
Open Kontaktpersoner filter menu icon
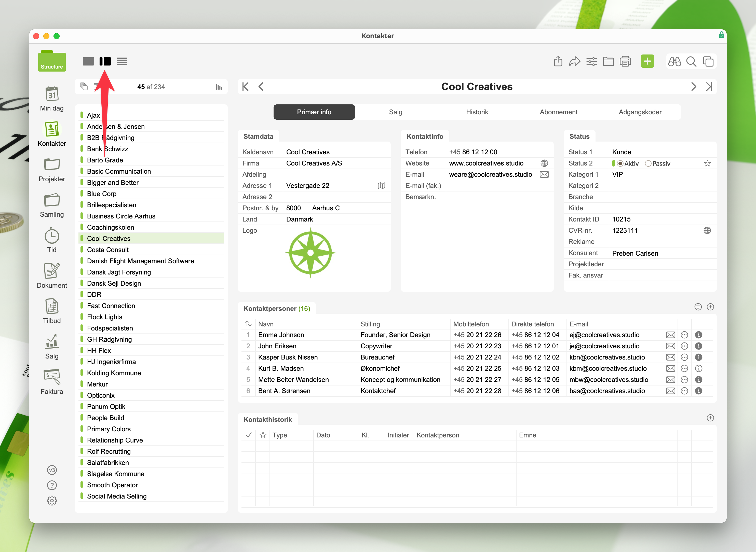[698, 307]
